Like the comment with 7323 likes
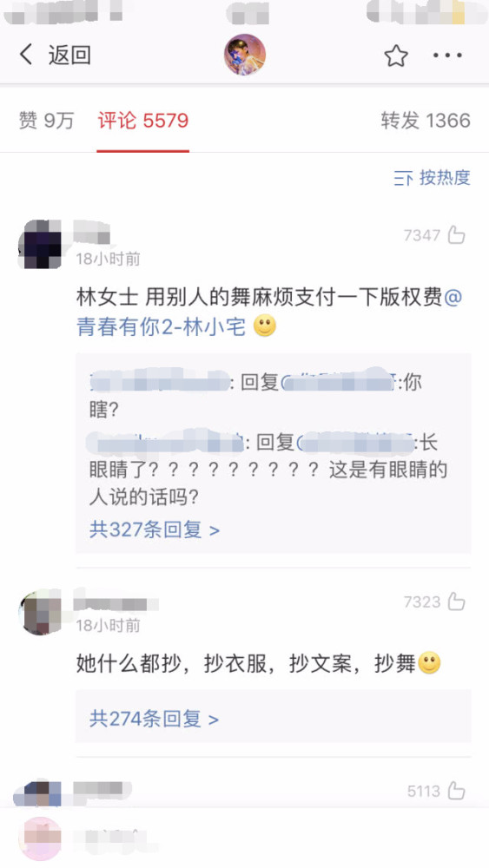Image resolution: width=489 pixels, height=868 pixels. (x=456, y=602)
